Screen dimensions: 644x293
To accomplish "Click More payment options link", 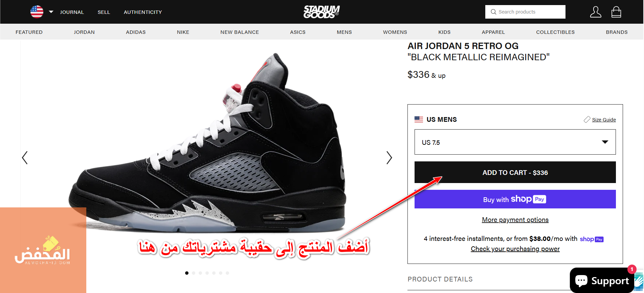I will click(515, 220).
